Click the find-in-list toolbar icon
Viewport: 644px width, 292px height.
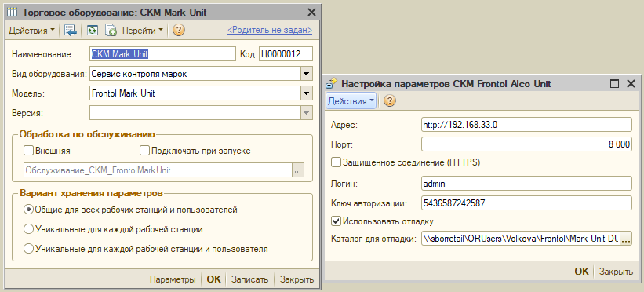pos(71,31)
